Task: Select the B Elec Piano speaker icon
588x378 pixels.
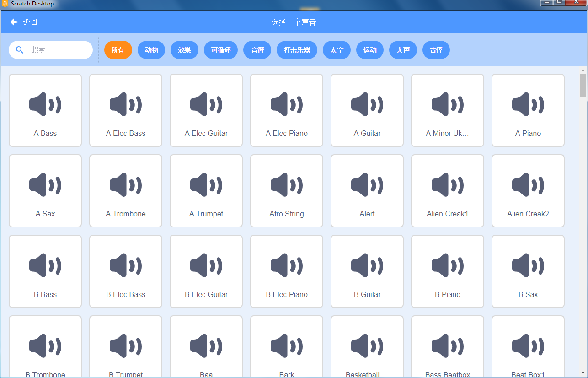Action: pyautogui.click(x=286, y=265)
